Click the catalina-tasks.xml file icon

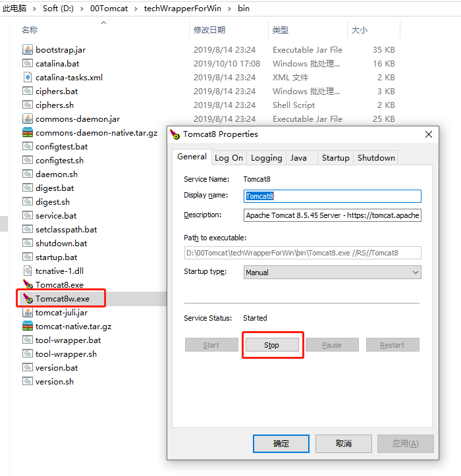click(28, 77)
